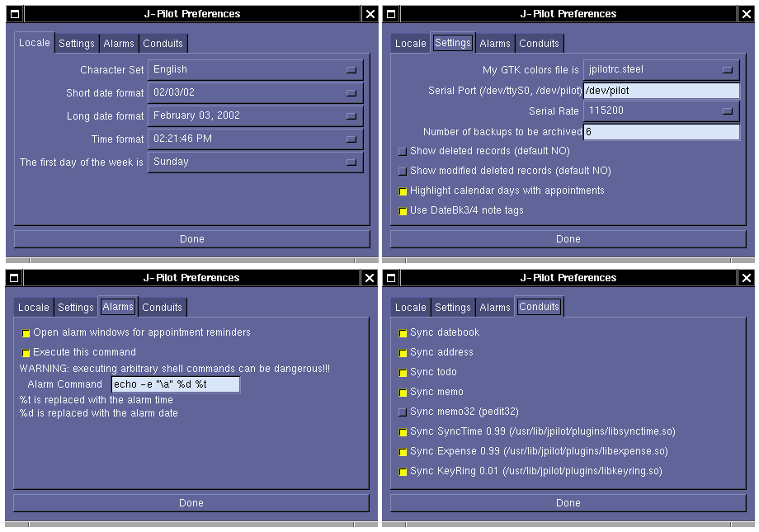The height and width of the screenshot is (532, 759).
Task: Open the Character Set dropdown
Action: tap(255, 70)
